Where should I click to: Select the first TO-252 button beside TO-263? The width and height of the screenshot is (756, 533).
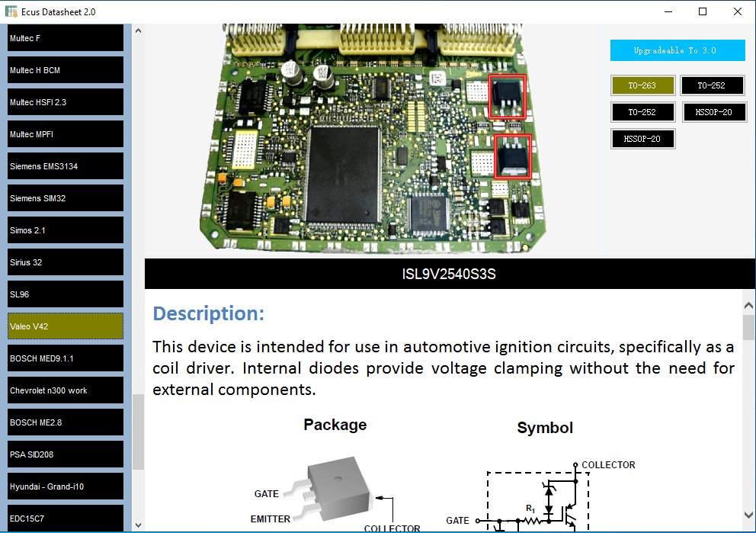713,85
